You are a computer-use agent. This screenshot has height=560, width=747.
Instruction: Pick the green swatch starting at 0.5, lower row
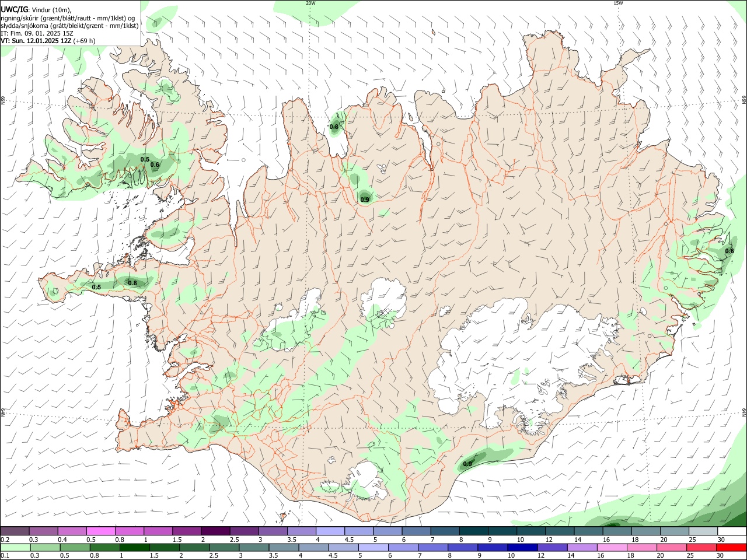(75, 548)
